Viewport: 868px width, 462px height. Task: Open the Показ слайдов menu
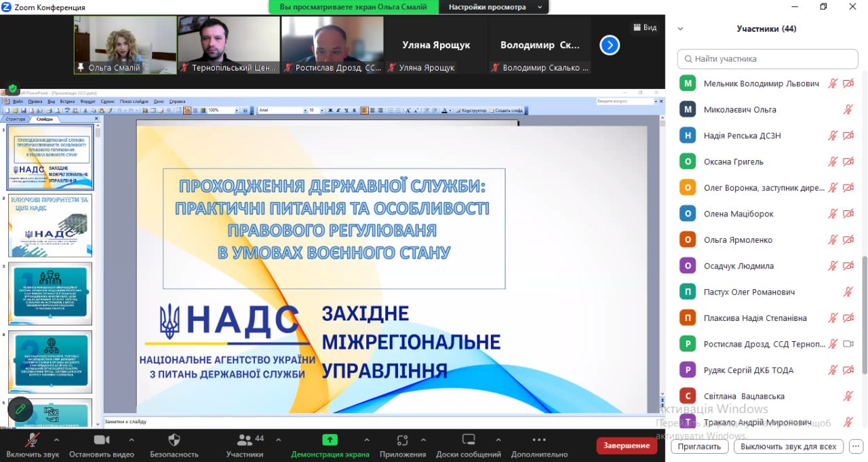[x=134, y=101]
